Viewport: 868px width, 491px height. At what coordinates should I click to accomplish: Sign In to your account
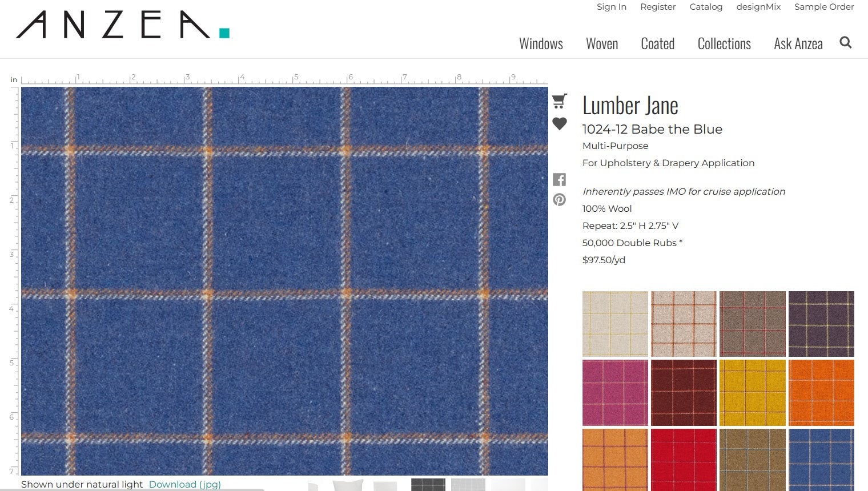point(611,7)
